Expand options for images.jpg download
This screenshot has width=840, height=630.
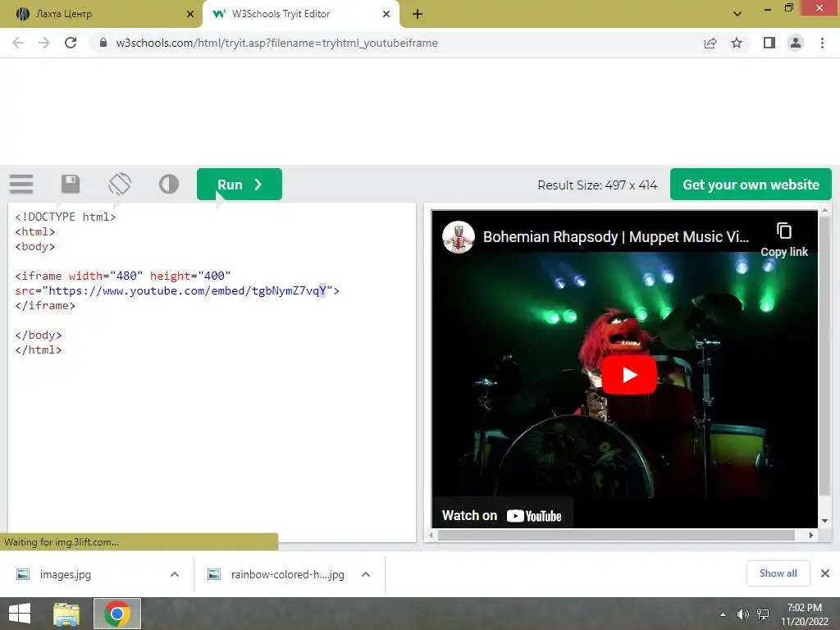(x=175, y=574)
